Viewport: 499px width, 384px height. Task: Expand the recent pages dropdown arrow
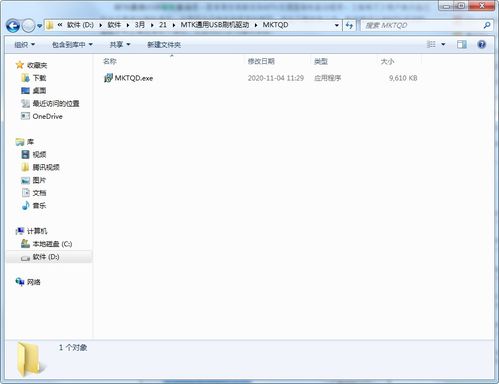[x=40, y=26]
